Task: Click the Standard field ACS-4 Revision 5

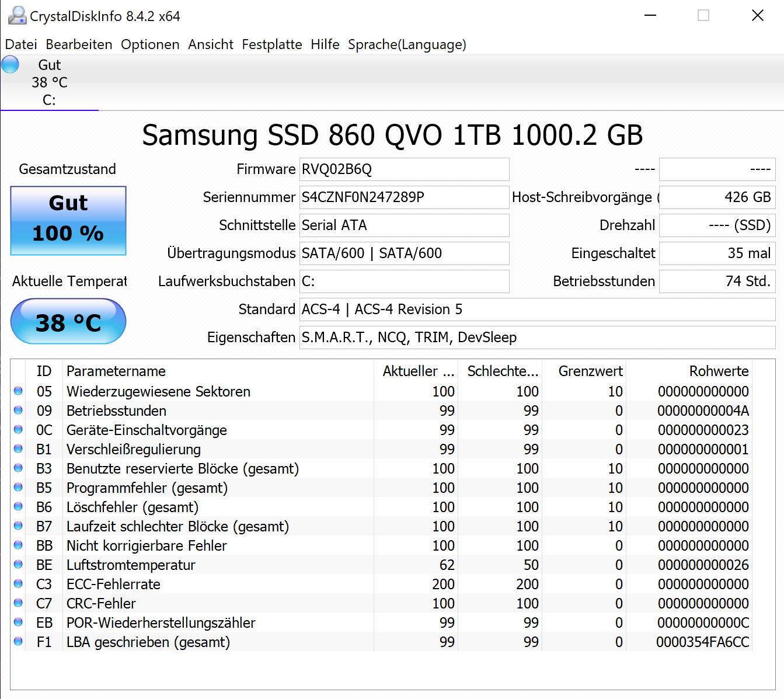Action: pyautogui.click(x=537, y=309)
